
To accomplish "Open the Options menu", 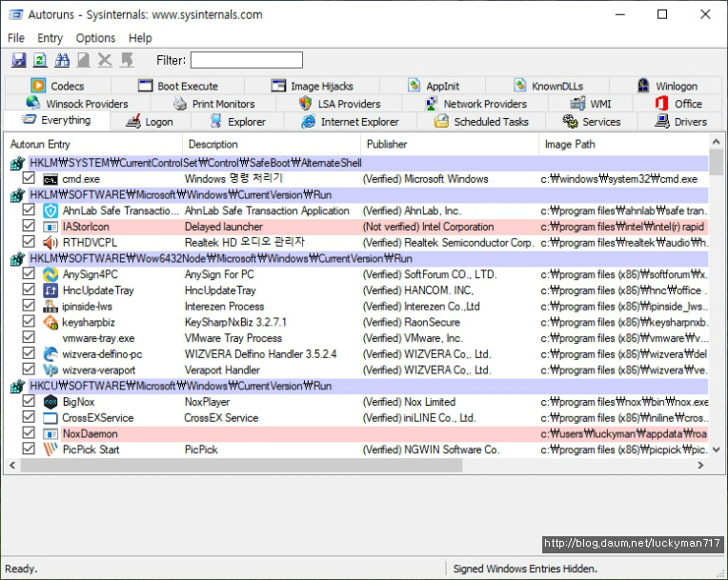I will coord(95,38).
